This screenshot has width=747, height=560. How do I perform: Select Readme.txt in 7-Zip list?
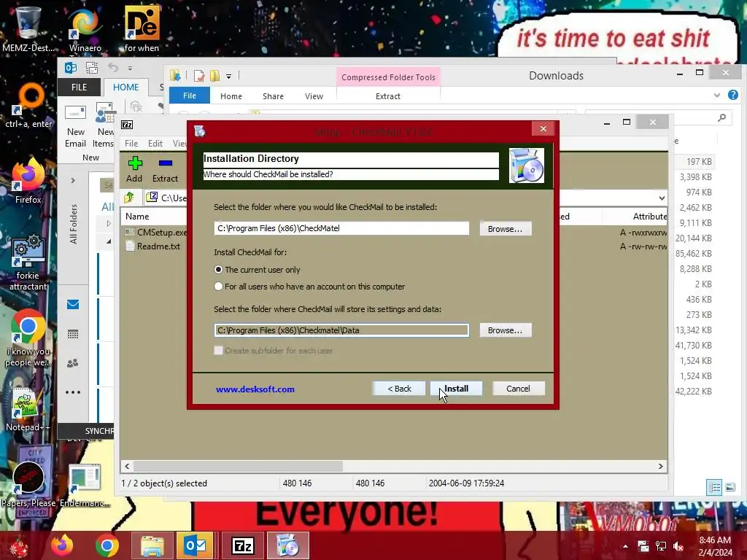coord(153,246)
